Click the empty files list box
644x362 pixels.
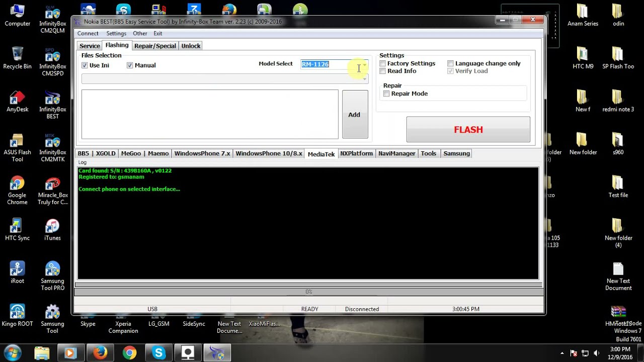pos(210,114)
